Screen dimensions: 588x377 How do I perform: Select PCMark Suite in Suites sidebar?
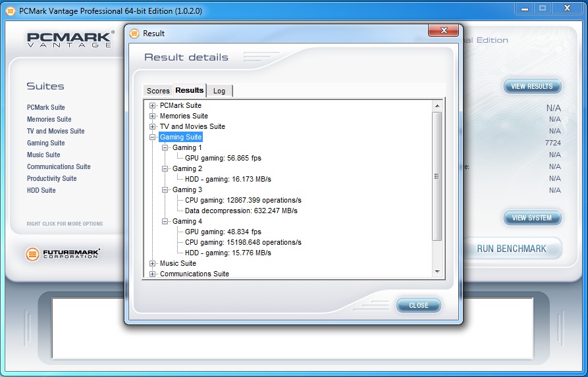(x=45, y=107)
